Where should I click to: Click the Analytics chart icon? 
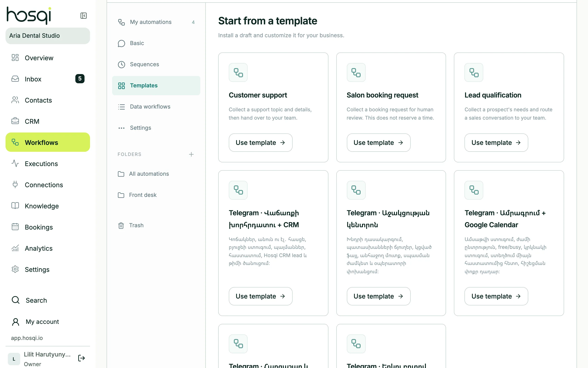coord(15,248)
